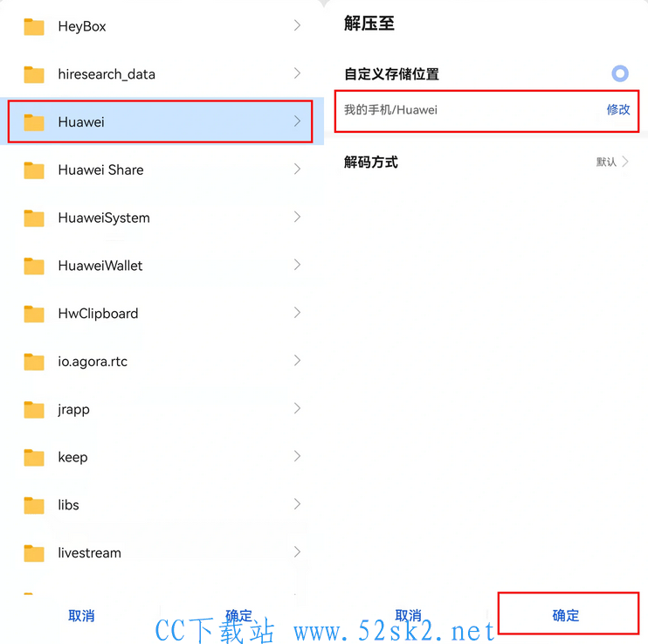The image size is (648, 644).
Task: Toggle the 自定义存储位置 radio button
Action: click(x=620, y=73)
